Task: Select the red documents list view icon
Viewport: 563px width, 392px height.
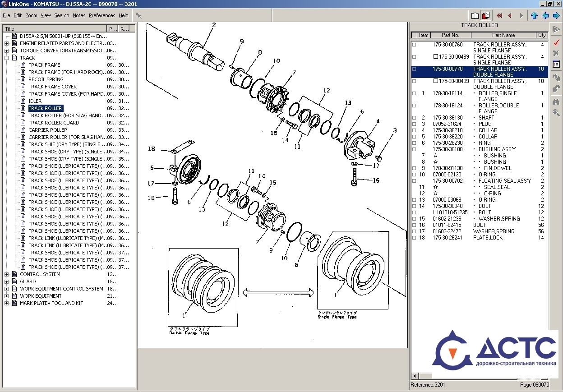Action: pos(486,15)
